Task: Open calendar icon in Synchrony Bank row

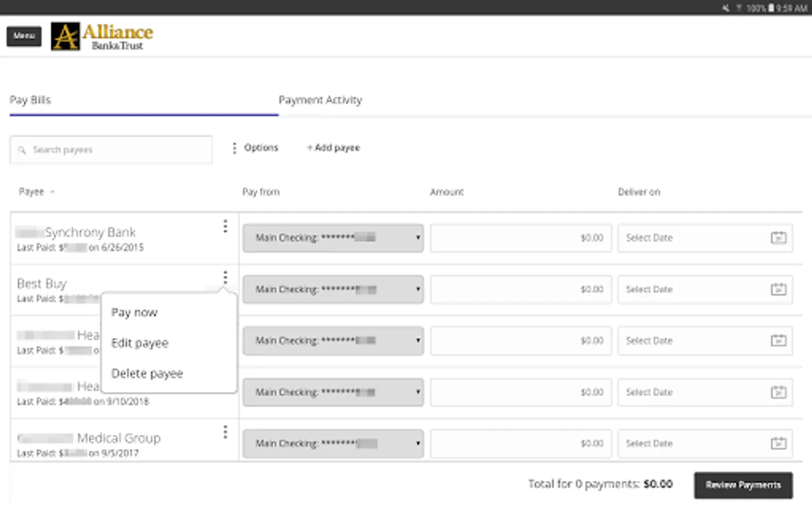Action: coord(778,238)
